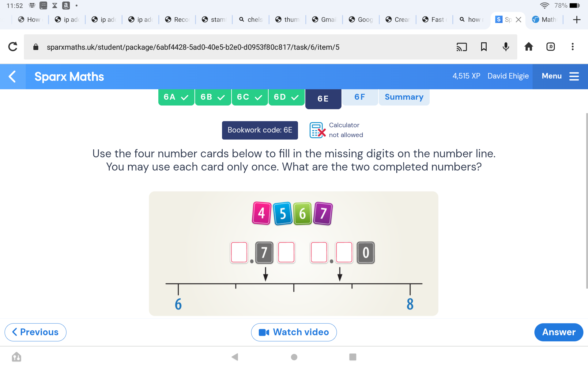
Task: Select the Summary tab
Action: [403, 97]
